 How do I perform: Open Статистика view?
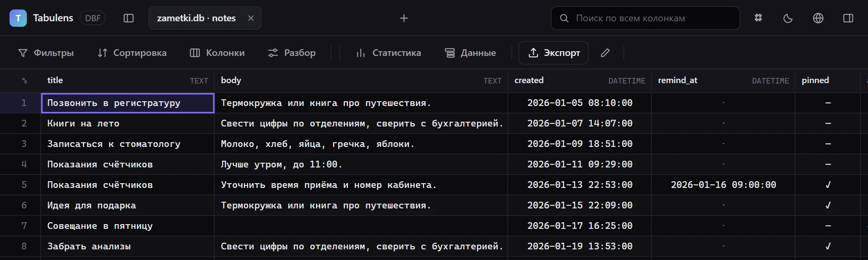click(x=389, y=53)
